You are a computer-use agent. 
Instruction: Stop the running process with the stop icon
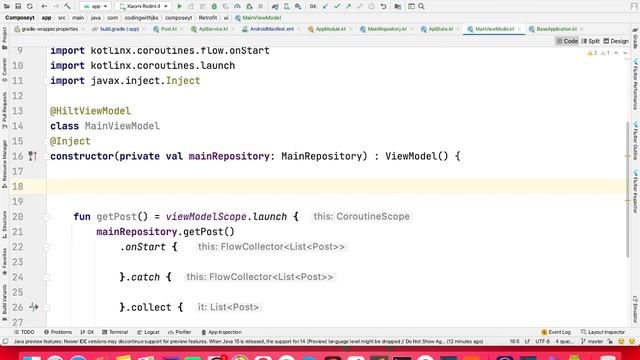click(260, 7)
